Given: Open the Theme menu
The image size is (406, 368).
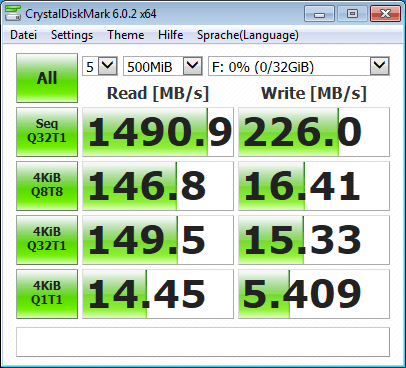Looking at the screenshot, I should (125, 35).
